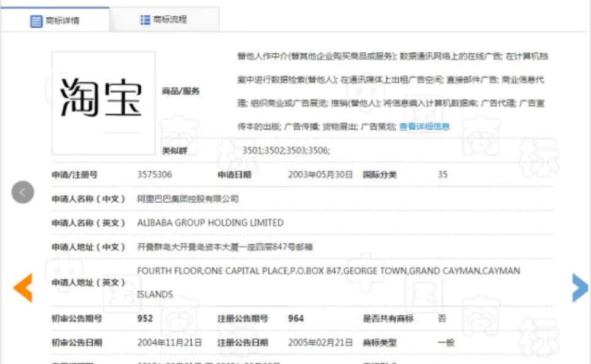Click the 国际分类 label

[380, 175]
